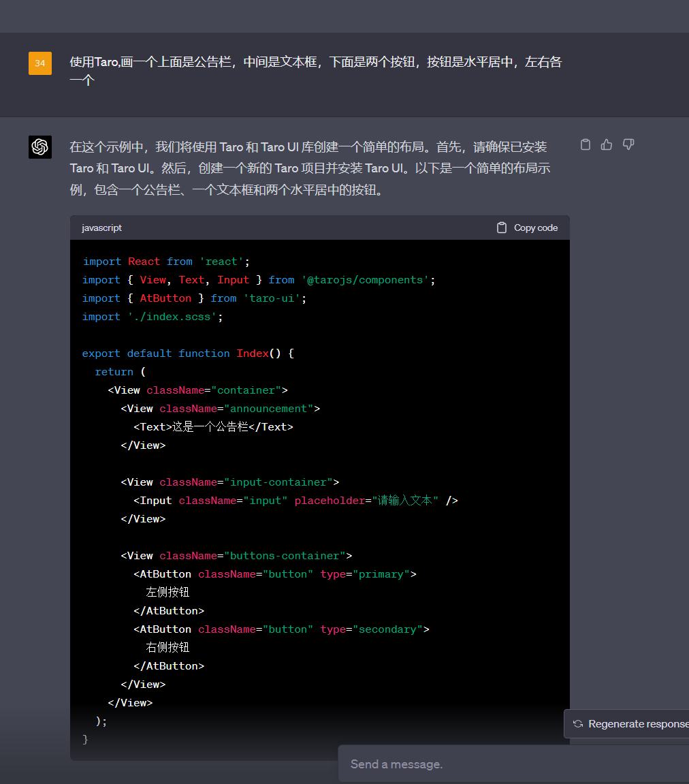Viewport: 689px width, 784px height.
Task: Click the import React from 'react' line
Action: 166,262
